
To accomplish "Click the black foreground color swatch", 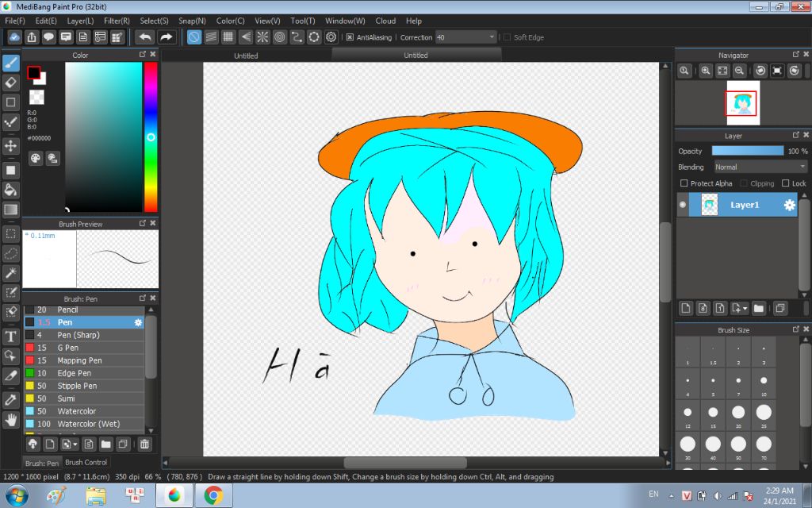I will 33,73.
